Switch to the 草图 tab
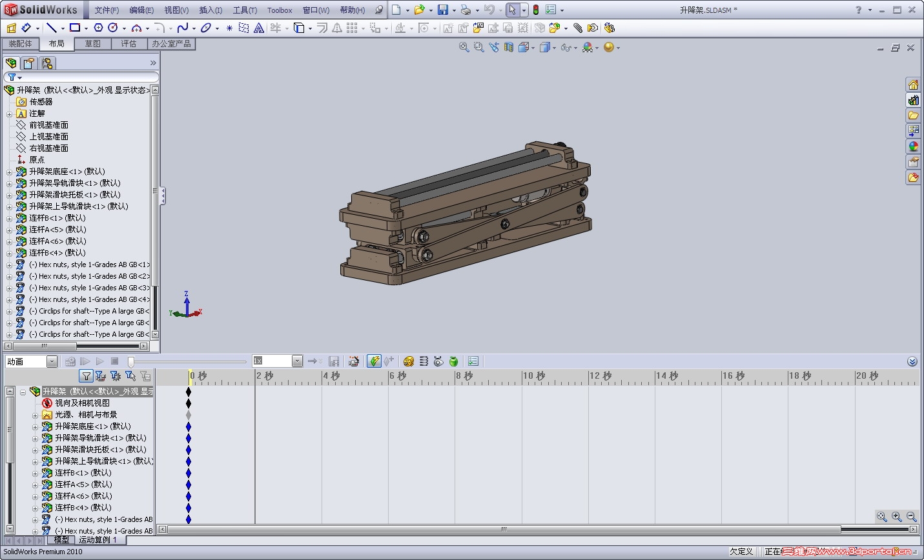This screenshot has height=560, width=924. (x=92, y=44)
